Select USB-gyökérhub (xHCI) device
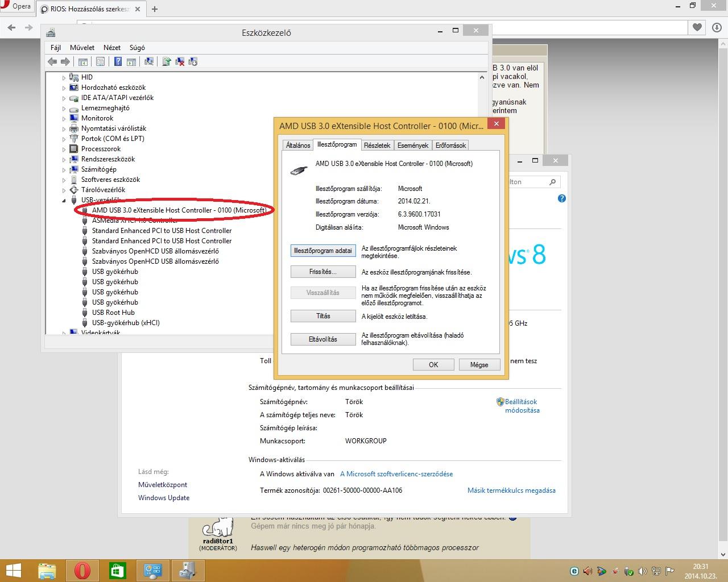This screenshot has height=582, width=728. [126, 323]
